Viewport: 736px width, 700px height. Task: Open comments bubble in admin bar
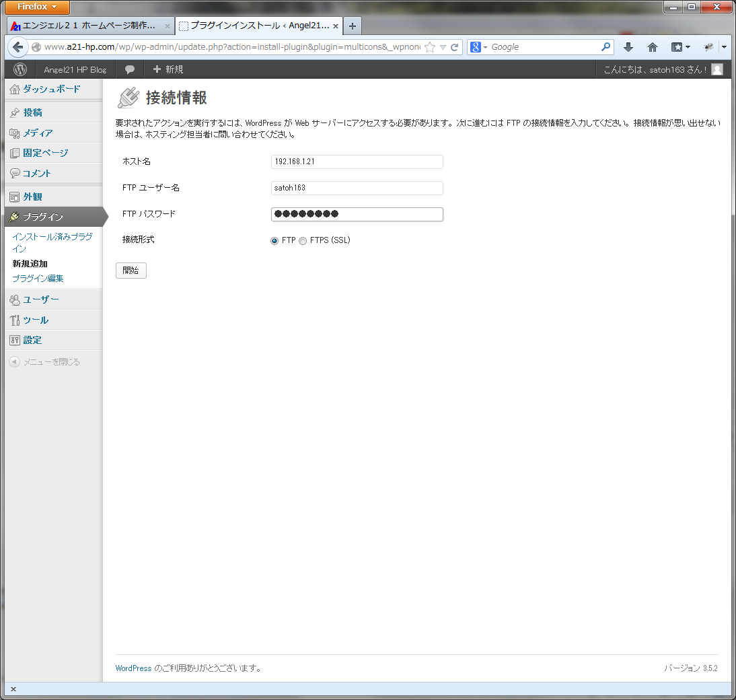(x=130, y=69)
